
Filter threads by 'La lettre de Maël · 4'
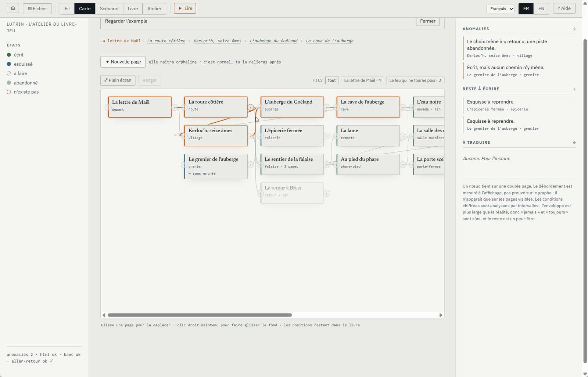coord(362,80)
